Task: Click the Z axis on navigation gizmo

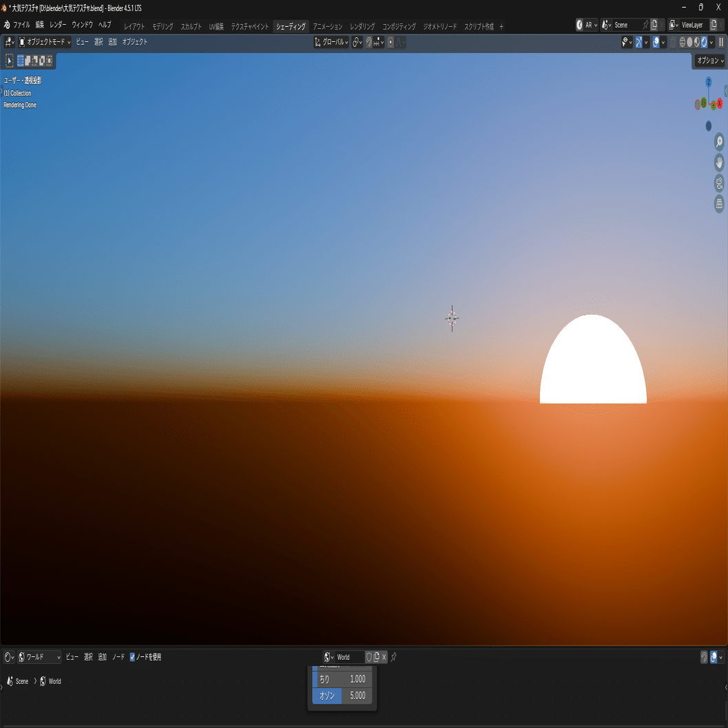Action: [709, 82]
